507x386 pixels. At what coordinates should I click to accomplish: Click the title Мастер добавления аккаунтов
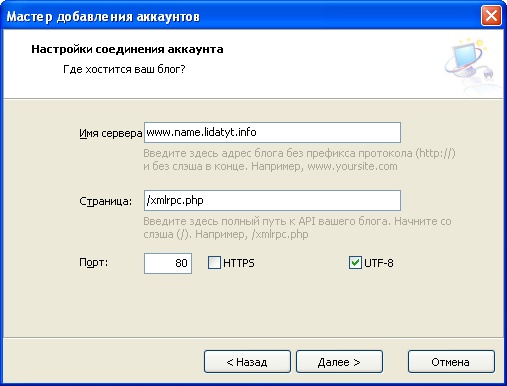point(103,16)
